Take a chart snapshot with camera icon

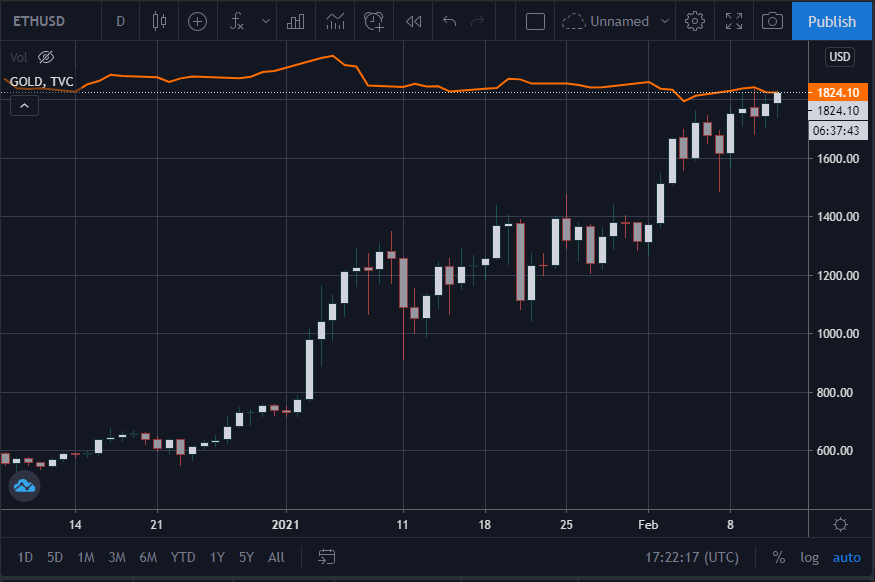point(772,21)
